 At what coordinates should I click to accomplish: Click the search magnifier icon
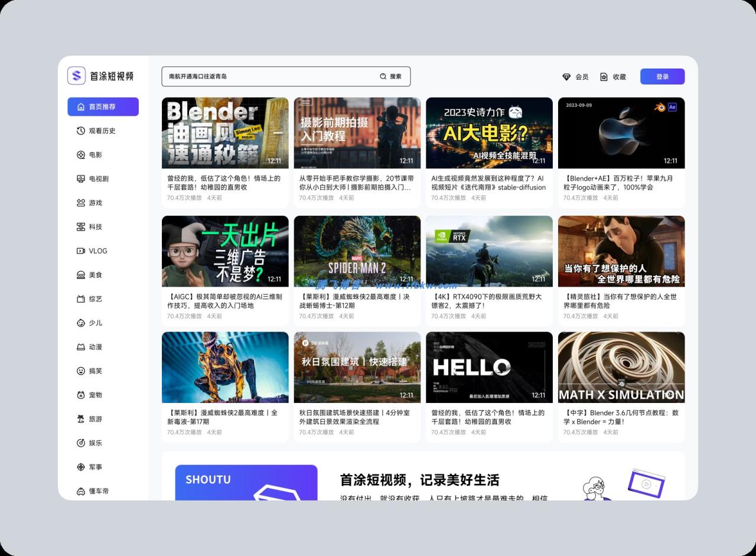[x=383, y=76]
